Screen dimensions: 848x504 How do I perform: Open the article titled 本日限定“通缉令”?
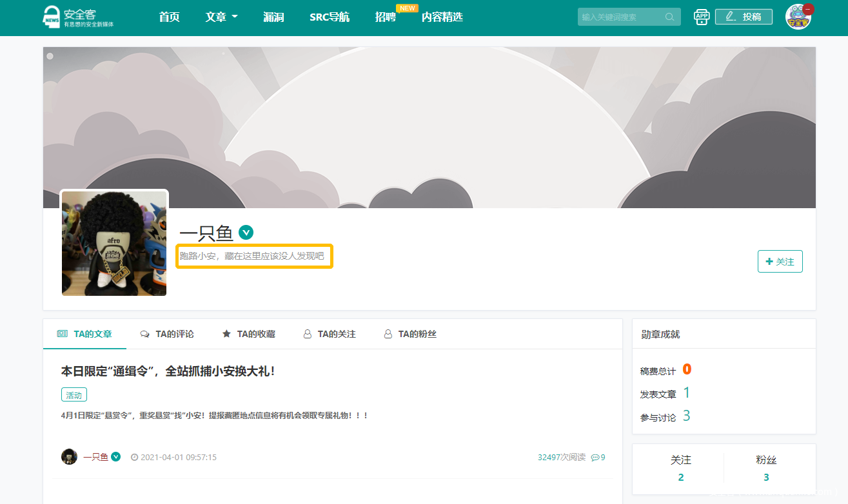coord(168,371)
